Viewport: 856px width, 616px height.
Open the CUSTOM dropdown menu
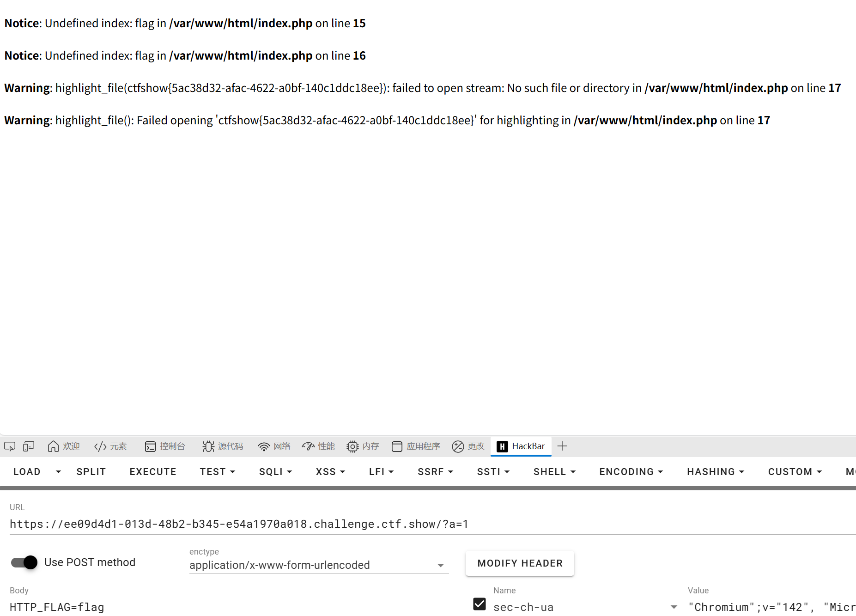click(795, 472)
